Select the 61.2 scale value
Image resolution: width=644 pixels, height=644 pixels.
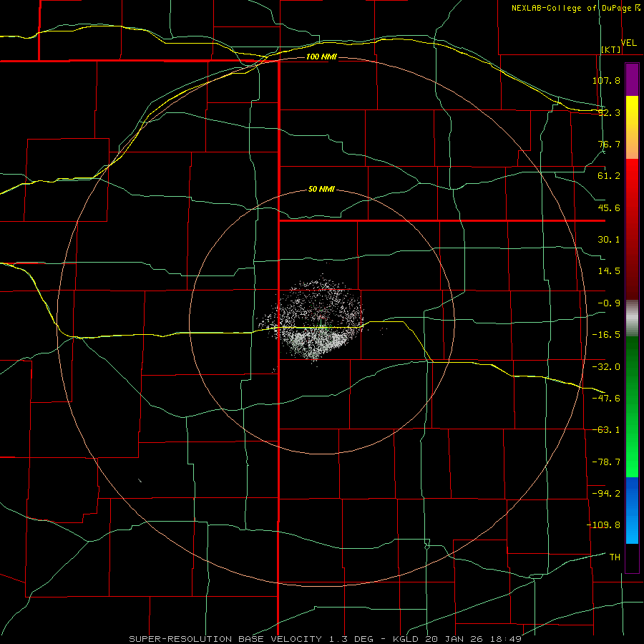click(x=609, y=176)
